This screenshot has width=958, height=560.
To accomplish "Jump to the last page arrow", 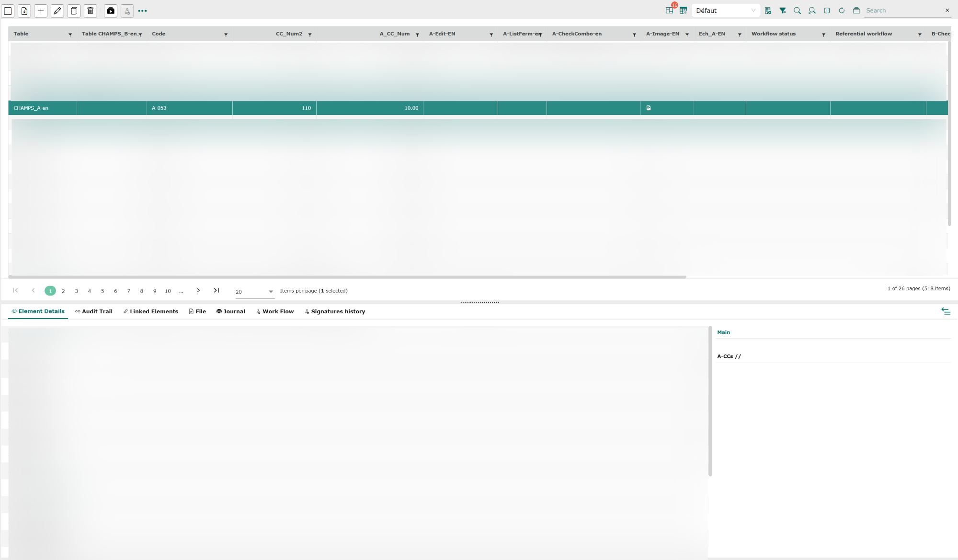I will [217, 290].
